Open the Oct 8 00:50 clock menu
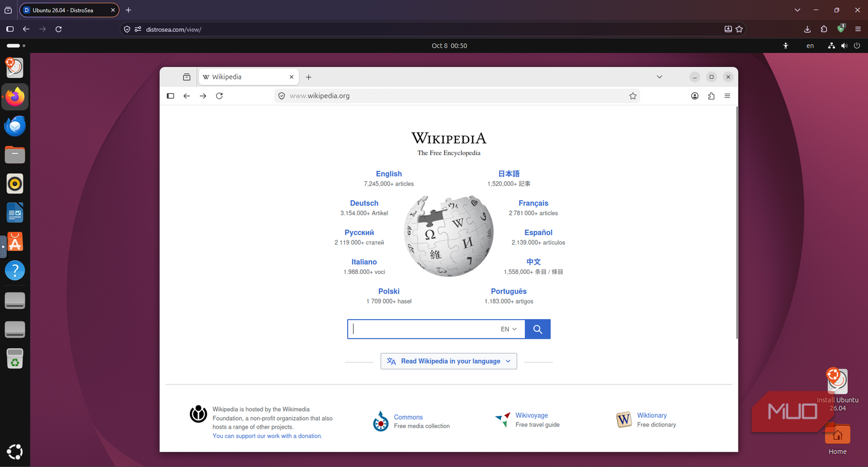 click(449, 46)
